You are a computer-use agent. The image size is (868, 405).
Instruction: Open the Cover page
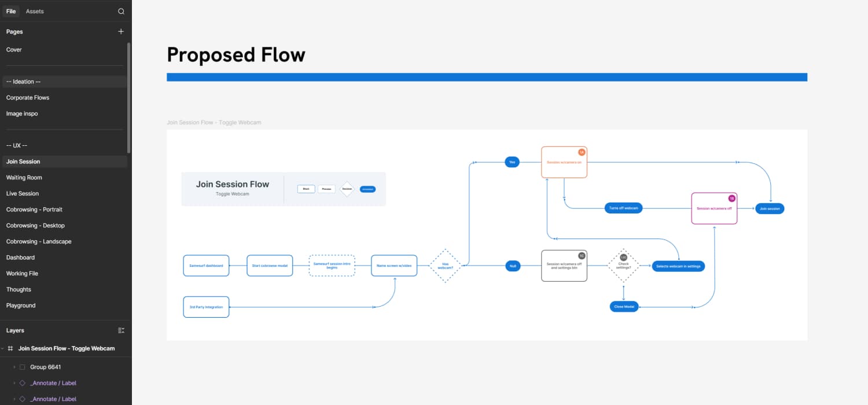pos(13,49)
